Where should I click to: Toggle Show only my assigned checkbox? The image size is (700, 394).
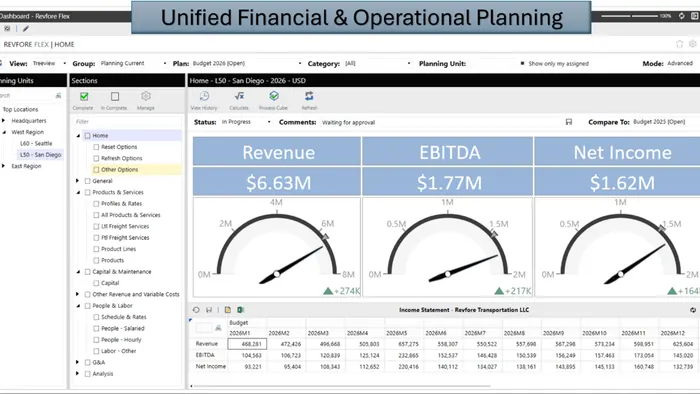(522, 63)
